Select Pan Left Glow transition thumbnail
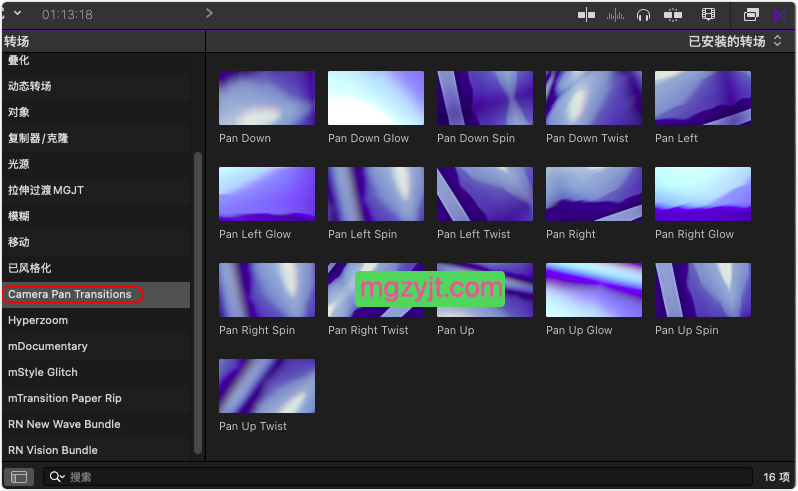This screenshot has width=798, height=491. coord(267,194)
